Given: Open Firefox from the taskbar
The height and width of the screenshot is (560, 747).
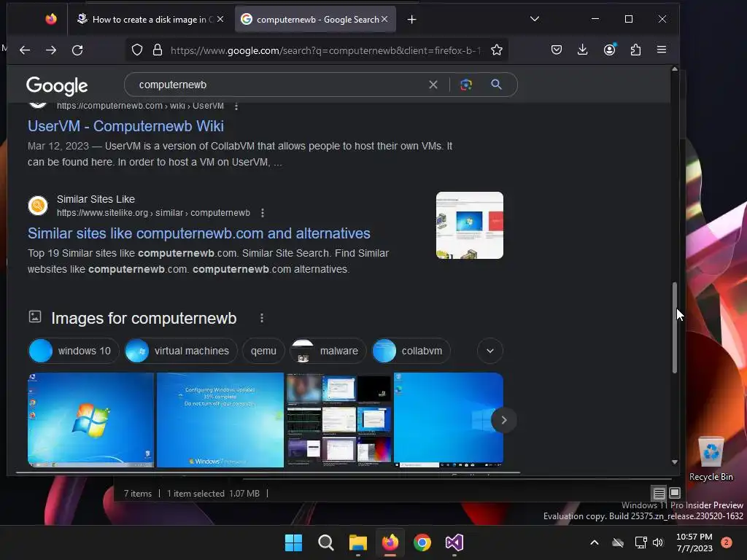Looking at the screenshot, I should 390,542.
